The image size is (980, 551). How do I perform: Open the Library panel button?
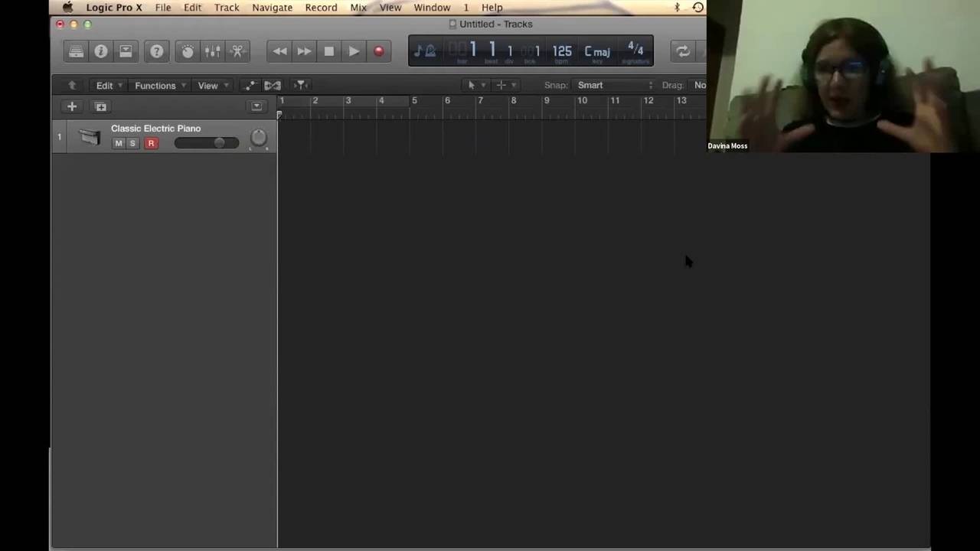(76, 51)
